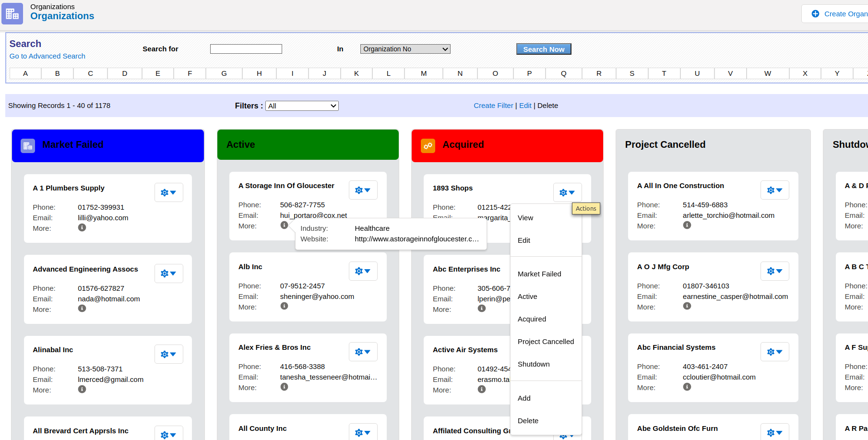Open more info icon for Abc Financial Systems

pos(687,387)
